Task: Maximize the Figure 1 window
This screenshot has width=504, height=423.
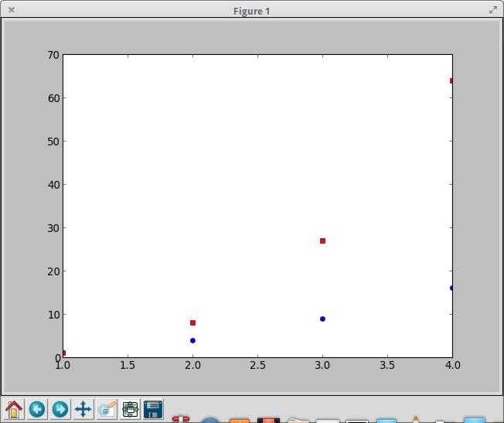Action: pos(493,10)
